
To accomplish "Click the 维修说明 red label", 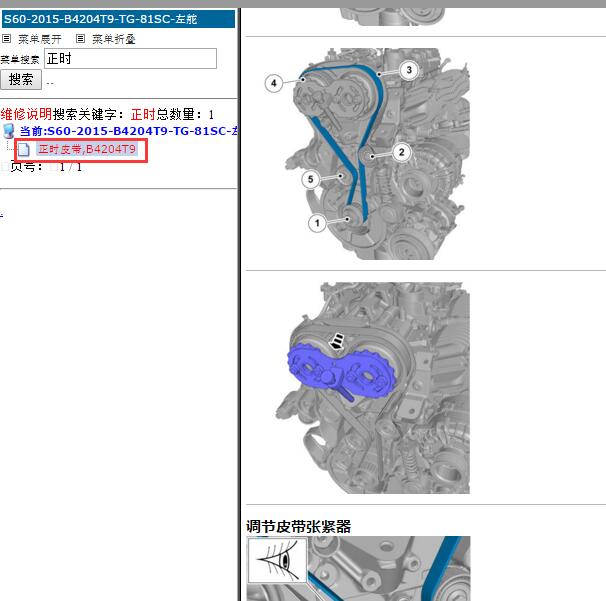I will point(26,114).
